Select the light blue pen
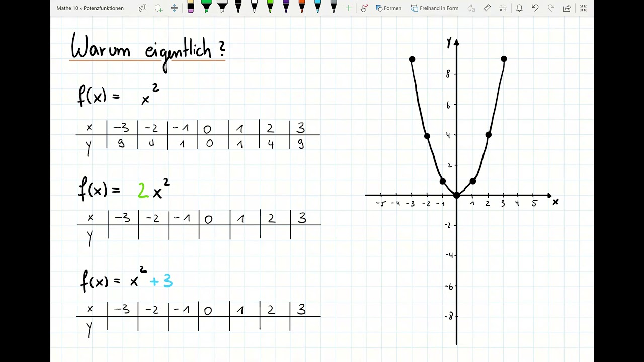This screenshot has width=644, height=362. click(x=317, y=7)
